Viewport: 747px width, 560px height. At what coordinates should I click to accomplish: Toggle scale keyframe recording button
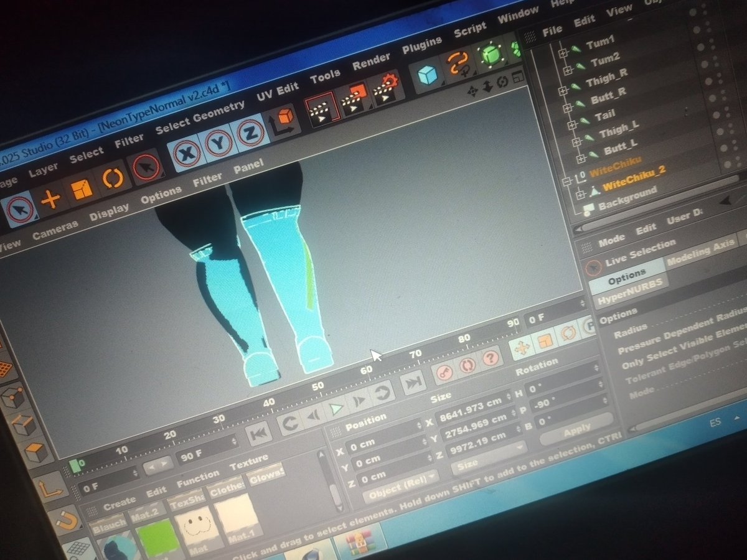pyautogui.click(x=545, y=340)
